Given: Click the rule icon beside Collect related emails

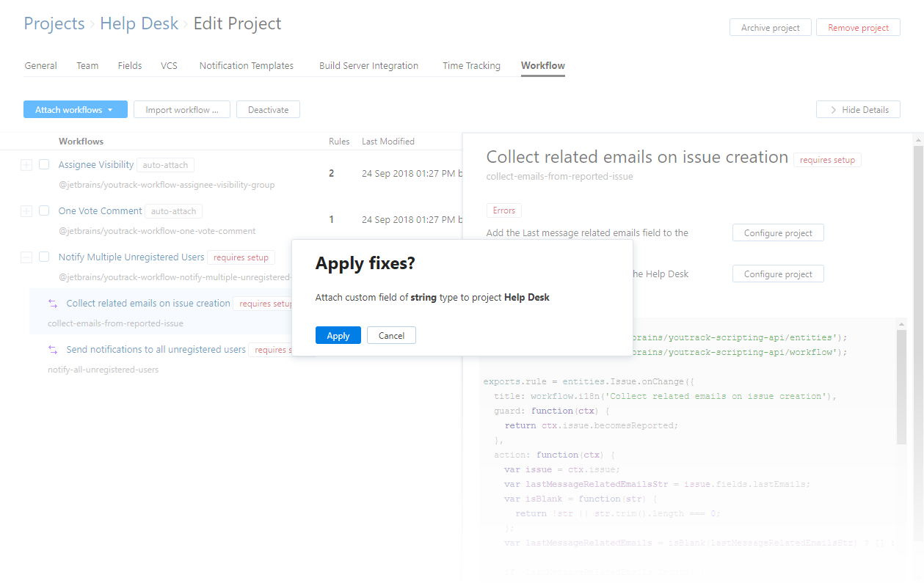Looking at the screenshot, I should pyautogui.click(x=53, y=304).
